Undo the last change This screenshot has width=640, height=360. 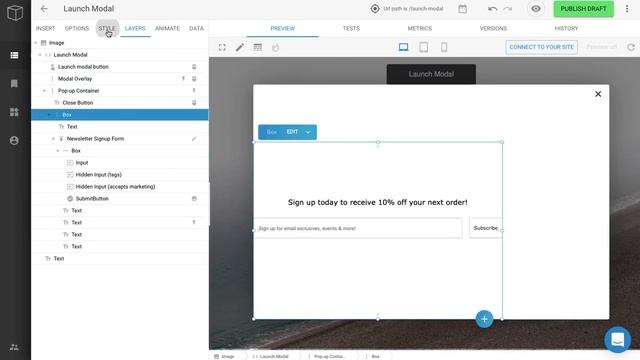492,9
